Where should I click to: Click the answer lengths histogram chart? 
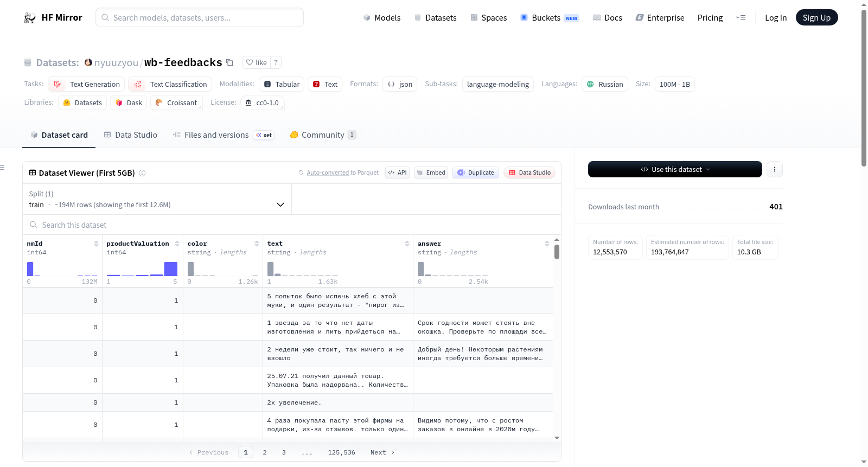tap(453, 269)
